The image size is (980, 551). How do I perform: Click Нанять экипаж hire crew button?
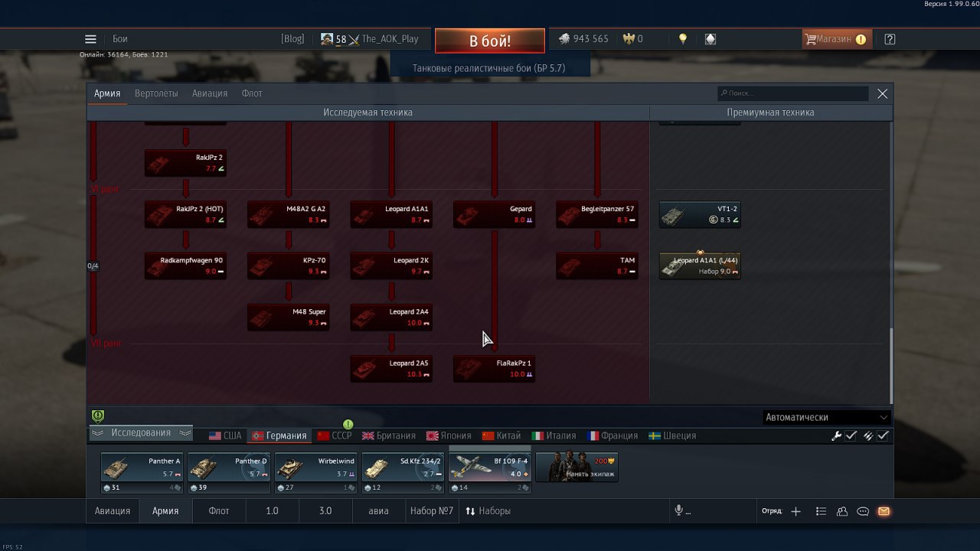tap(577, 467)
